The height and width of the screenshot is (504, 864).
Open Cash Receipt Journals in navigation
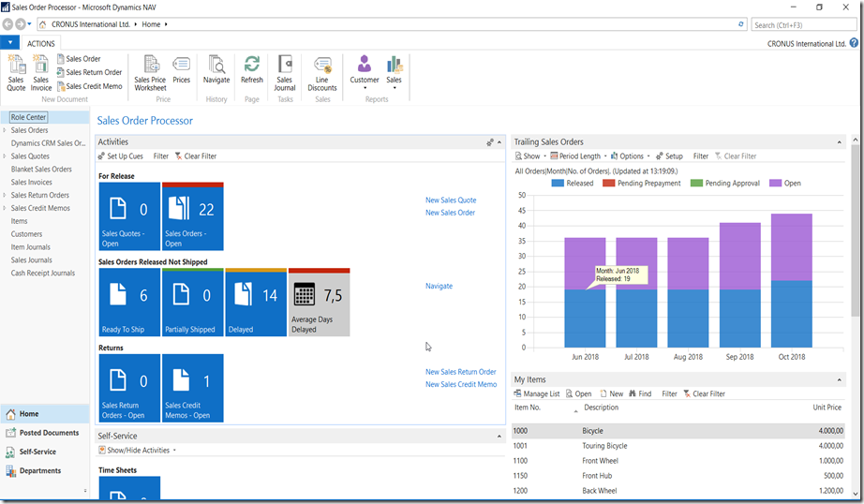pyautogui.click(x=43, y=274)
